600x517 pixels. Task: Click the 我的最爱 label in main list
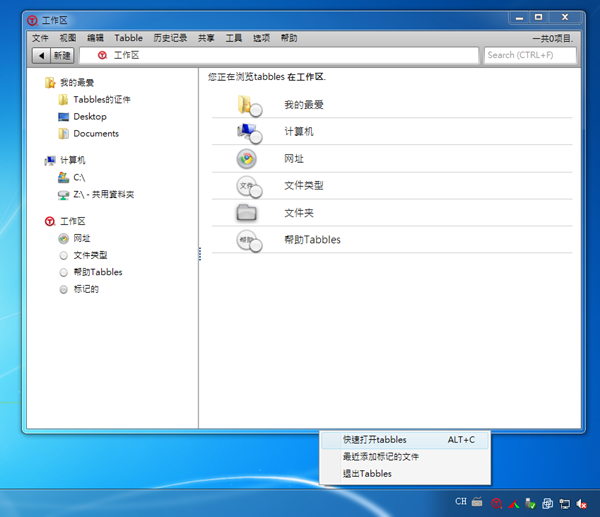pyautogui.click(x=304, y=104)
